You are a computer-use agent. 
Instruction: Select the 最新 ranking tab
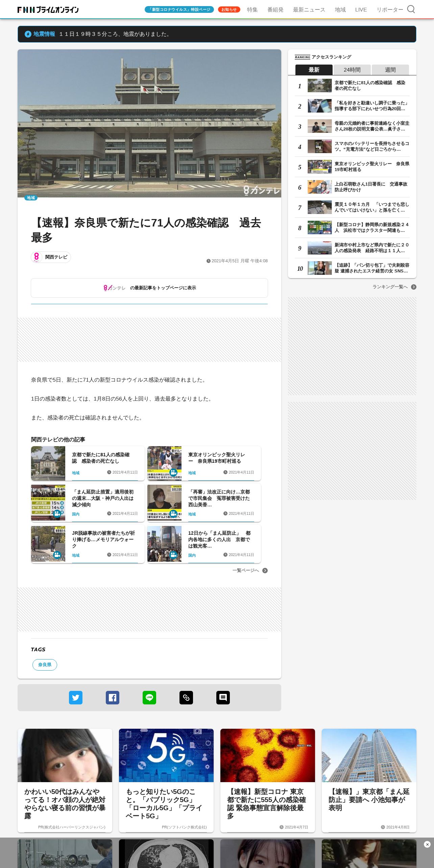(314, 70)
